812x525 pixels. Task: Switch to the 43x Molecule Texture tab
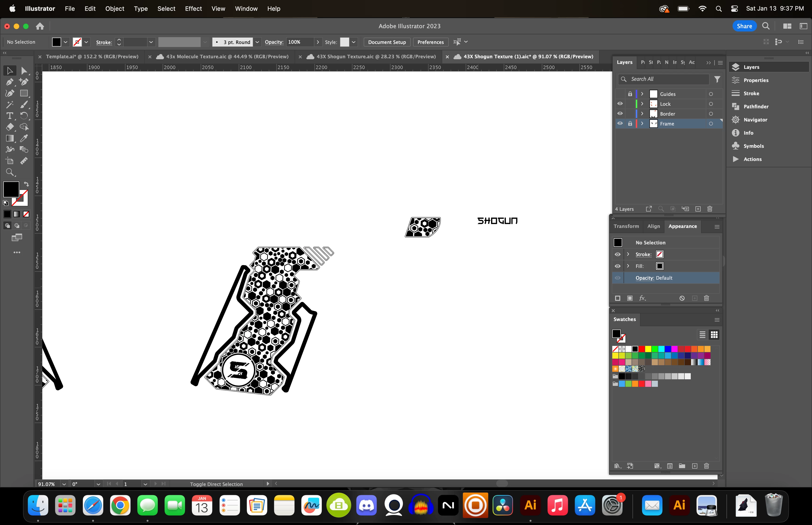pyautogui.click(x=227, y=57)
